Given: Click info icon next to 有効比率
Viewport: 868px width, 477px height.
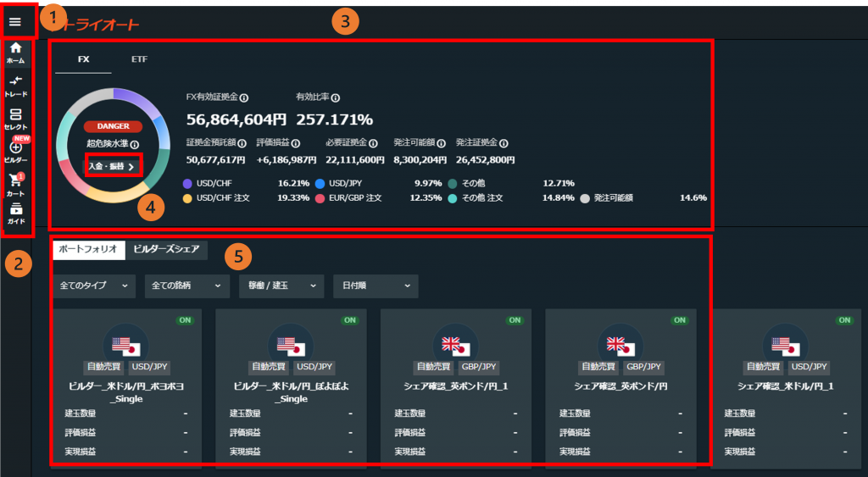Looking at the screenshot, I should (x=336, y=98).
